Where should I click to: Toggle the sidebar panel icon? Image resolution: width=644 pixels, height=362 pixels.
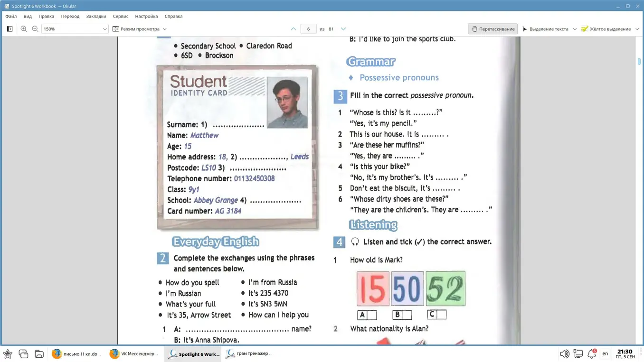coord(9,29)
